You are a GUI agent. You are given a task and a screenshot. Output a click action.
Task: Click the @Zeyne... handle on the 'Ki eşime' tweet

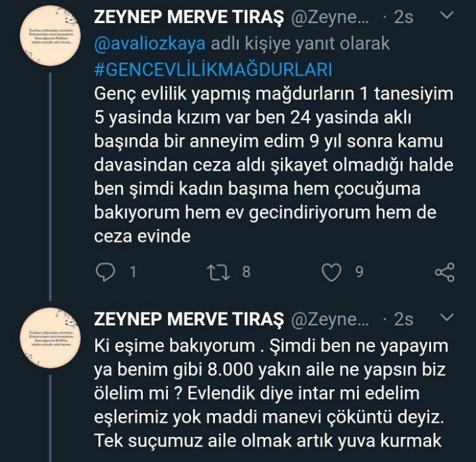point(330,319)
